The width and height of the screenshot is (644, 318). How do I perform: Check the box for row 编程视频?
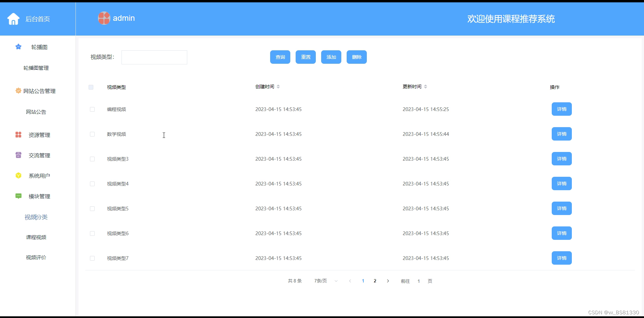tap(92, 109)
